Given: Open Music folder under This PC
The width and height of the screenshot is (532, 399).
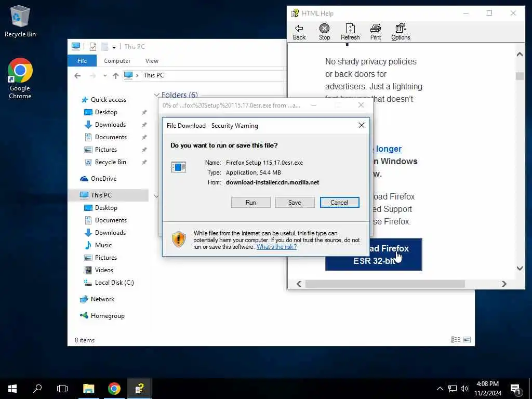Looking at the screenshot, I should click(x=103, y=245).
